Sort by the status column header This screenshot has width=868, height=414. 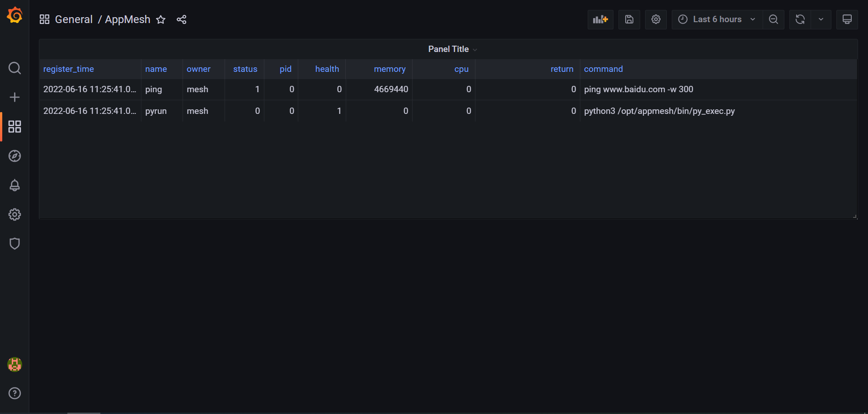coord(245,69)
